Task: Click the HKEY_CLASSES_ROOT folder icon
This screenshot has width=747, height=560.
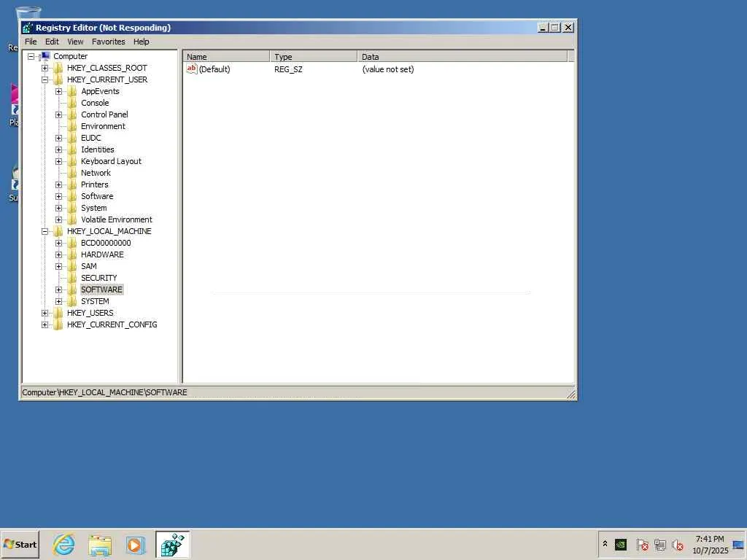Action: [58, 68]
